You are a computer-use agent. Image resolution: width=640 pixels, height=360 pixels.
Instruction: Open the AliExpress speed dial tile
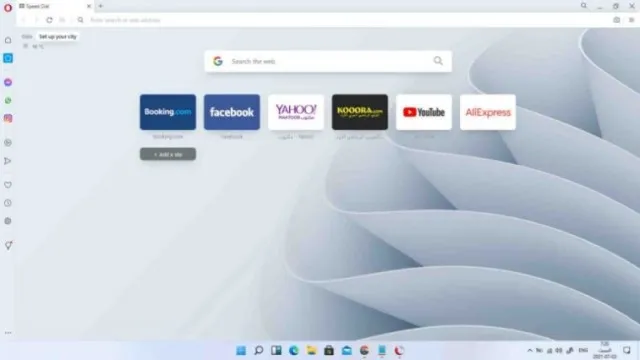tap(488, 112)
